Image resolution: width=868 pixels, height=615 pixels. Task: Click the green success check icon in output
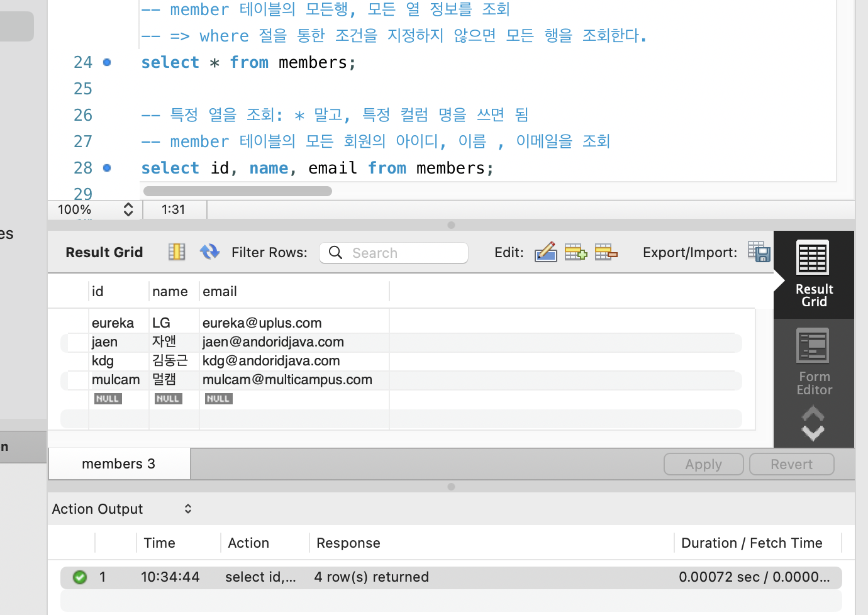80,577
